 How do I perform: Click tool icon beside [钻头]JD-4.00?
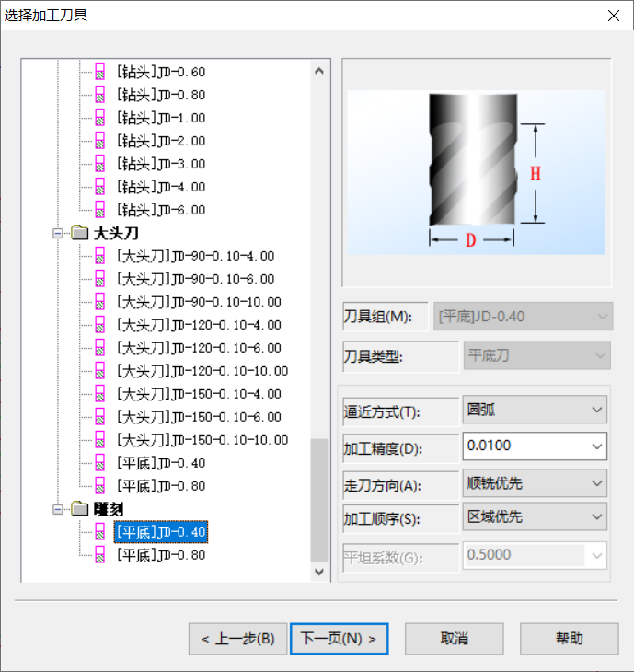[99, 187]
